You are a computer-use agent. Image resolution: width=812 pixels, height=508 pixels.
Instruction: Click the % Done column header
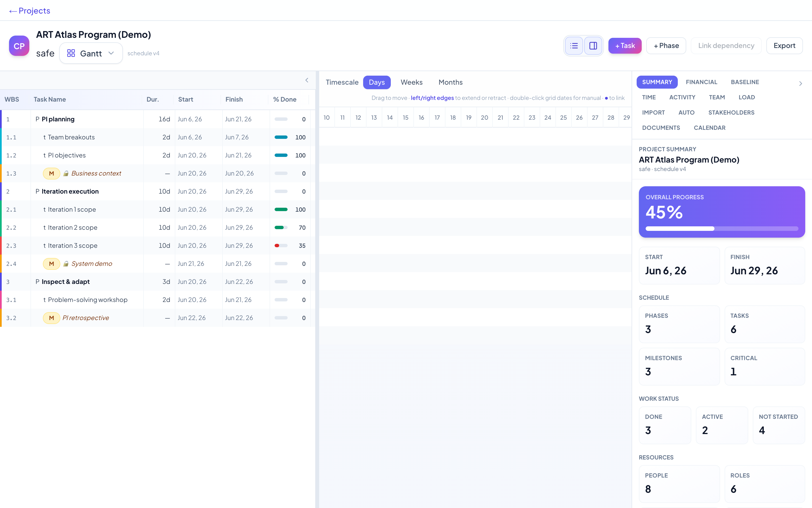point(284,99)
